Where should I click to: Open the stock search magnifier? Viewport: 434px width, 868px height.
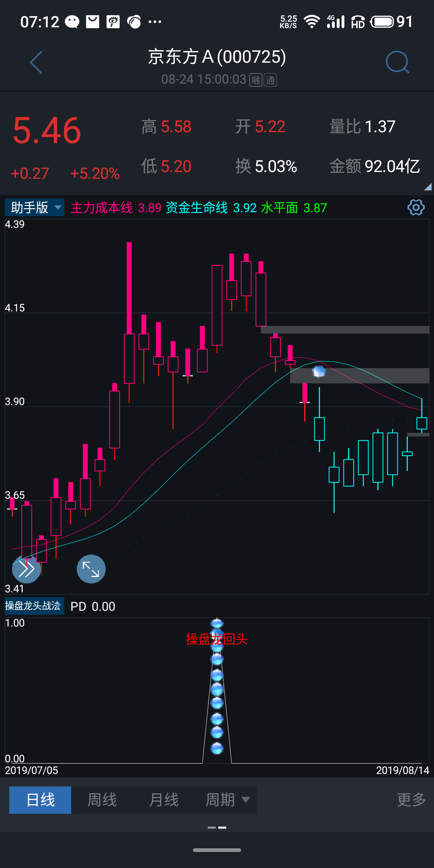point(397,62)
